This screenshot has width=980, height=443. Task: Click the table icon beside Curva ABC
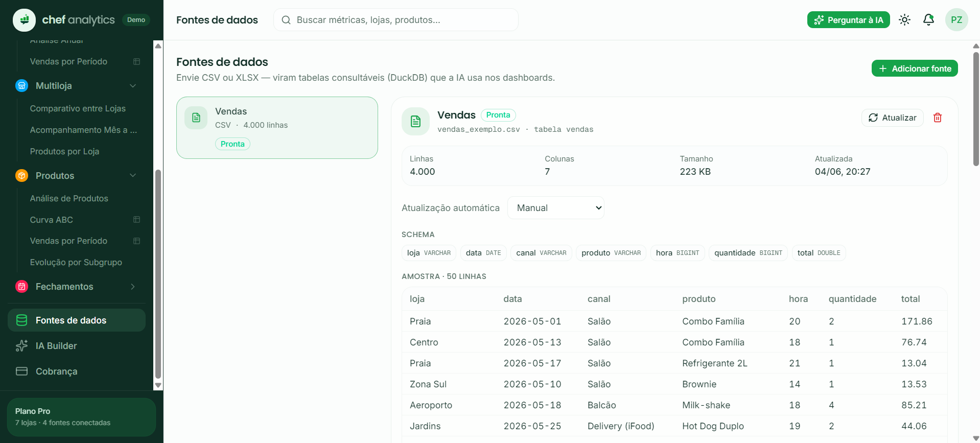pyautogui.click(x=136, y=220)
